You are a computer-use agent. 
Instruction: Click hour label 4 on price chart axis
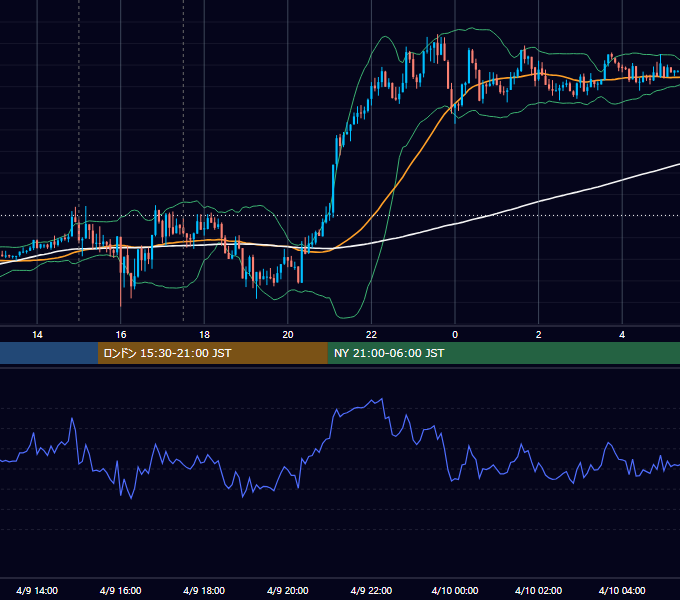622,335
